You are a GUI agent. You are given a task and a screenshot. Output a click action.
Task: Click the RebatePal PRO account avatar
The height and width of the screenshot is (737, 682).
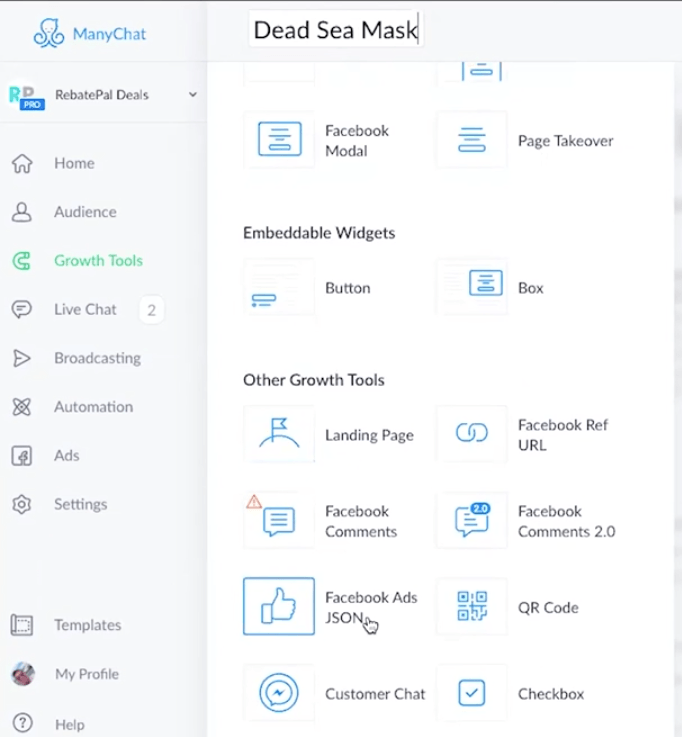pos(27,97)
